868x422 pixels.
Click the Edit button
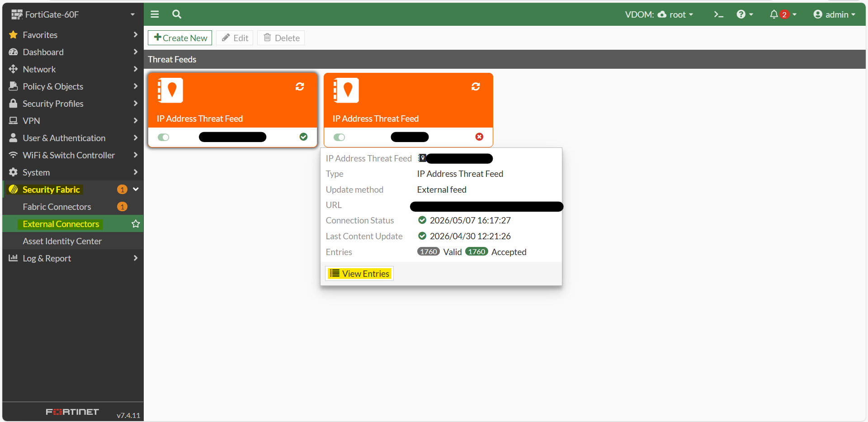coord(235,38)
